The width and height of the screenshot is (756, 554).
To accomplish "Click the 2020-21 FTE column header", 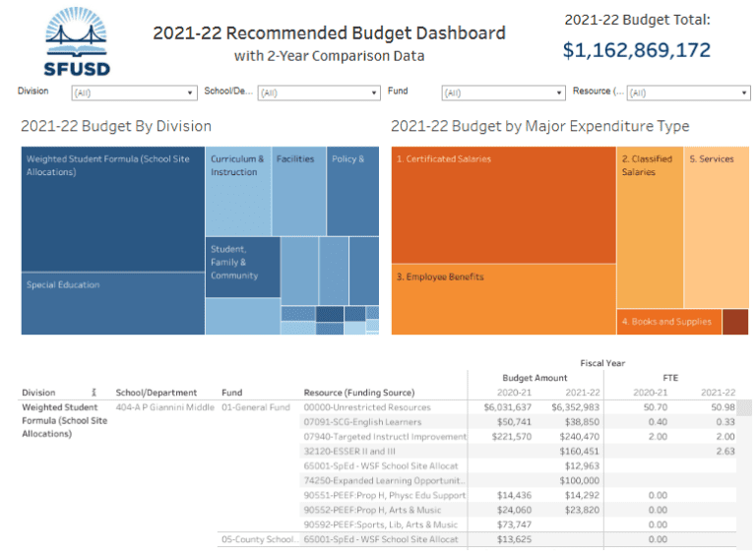I will click(650, 393).
